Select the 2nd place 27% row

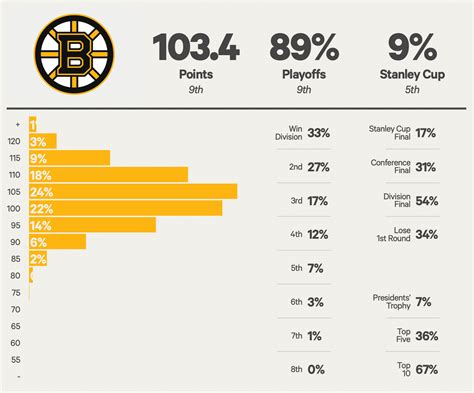pos(309,167)
